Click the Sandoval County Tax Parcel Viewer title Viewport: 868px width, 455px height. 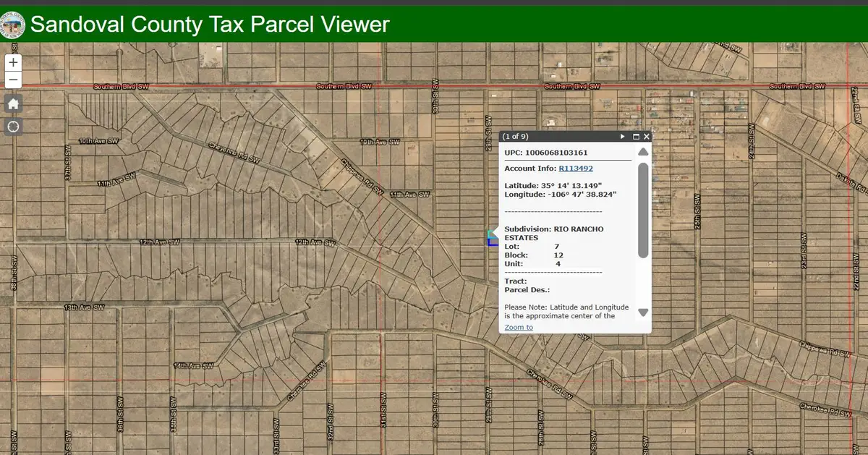coord(210,25)
